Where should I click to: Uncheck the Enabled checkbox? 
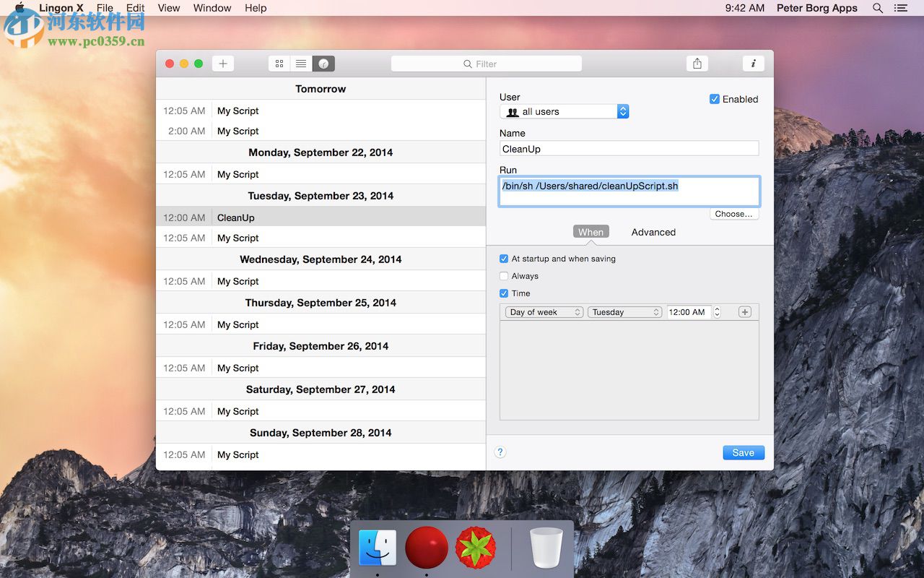[x=715, y=99]
